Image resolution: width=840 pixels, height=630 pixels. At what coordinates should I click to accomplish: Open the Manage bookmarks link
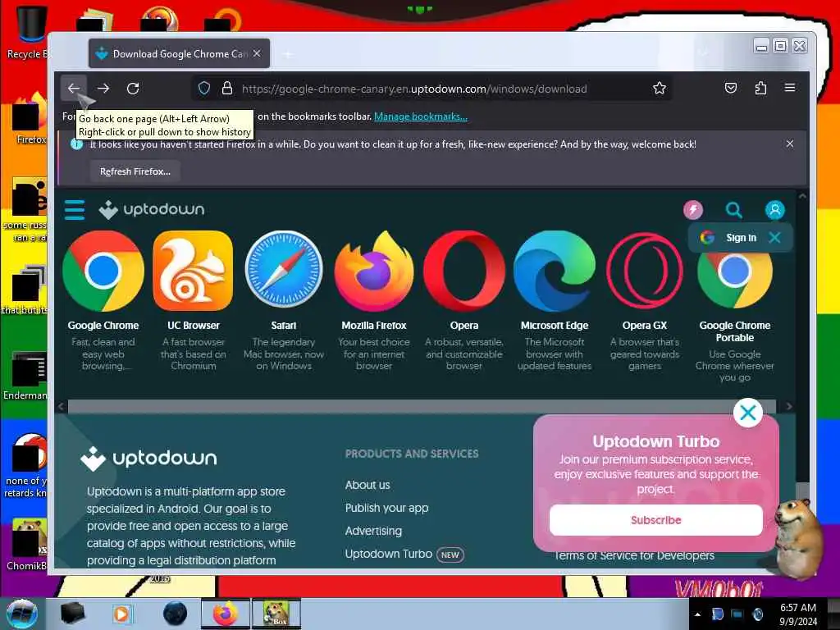pos(421,116)
